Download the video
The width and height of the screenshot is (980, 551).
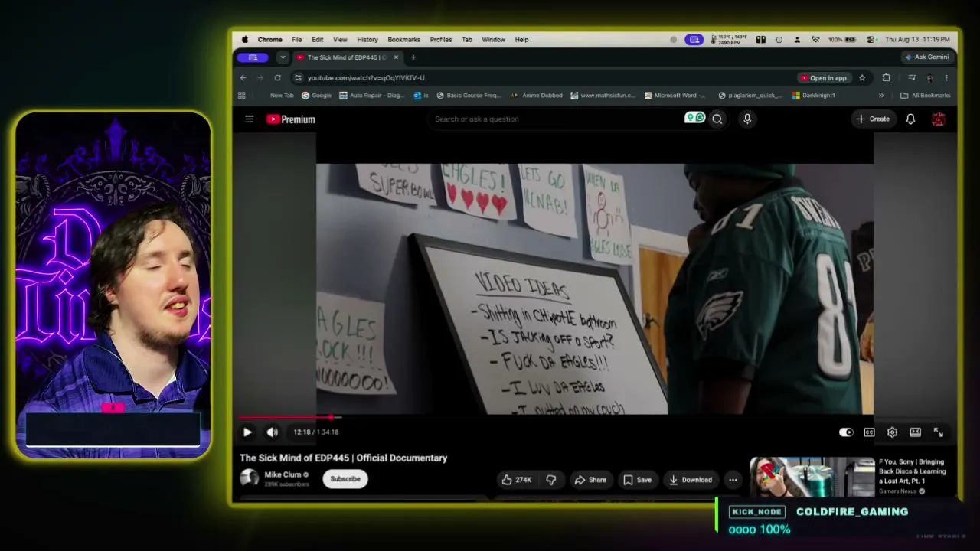point(691,480)
